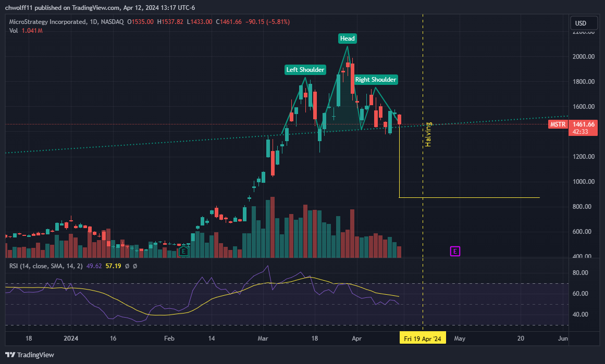Click the high price H1537.82 value
The width and height of the screenshot is (605, 364).
tap(170, 21)
